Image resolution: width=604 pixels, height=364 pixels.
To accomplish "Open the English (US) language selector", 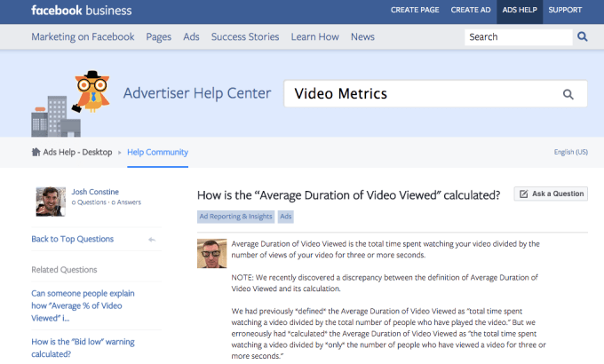I will point(570,152).
